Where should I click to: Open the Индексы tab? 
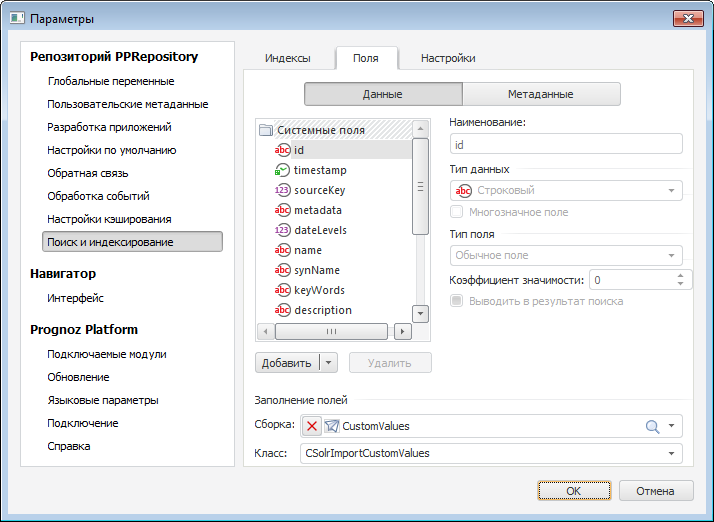(x=288, y=58)
